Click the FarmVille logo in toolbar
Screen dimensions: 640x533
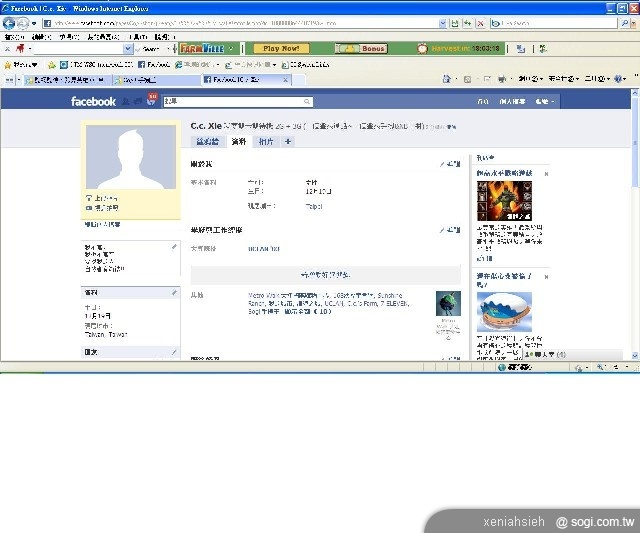(202, 49)
